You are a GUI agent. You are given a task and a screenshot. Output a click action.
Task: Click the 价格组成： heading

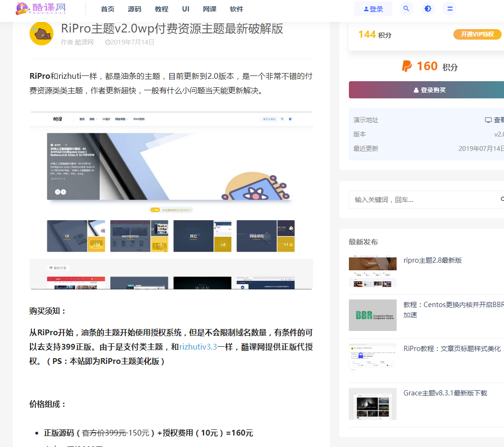(48, 404)
